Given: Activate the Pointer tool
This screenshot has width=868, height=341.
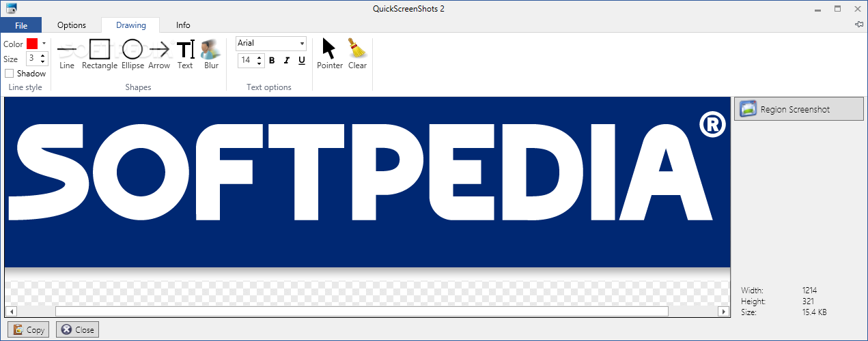Looking at the screenshot, I should 330,55.
